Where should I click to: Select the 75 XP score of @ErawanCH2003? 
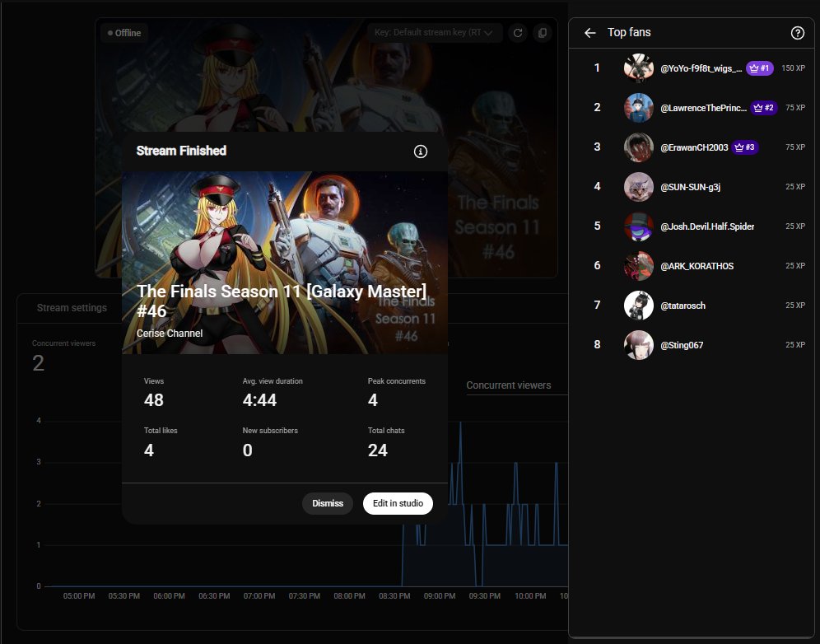tap(795, 147)
